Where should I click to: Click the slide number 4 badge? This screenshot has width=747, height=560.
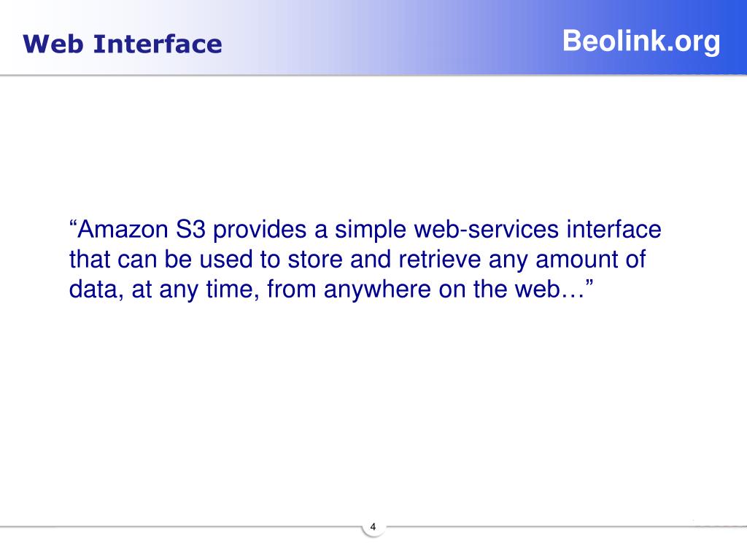click(373, 527)
